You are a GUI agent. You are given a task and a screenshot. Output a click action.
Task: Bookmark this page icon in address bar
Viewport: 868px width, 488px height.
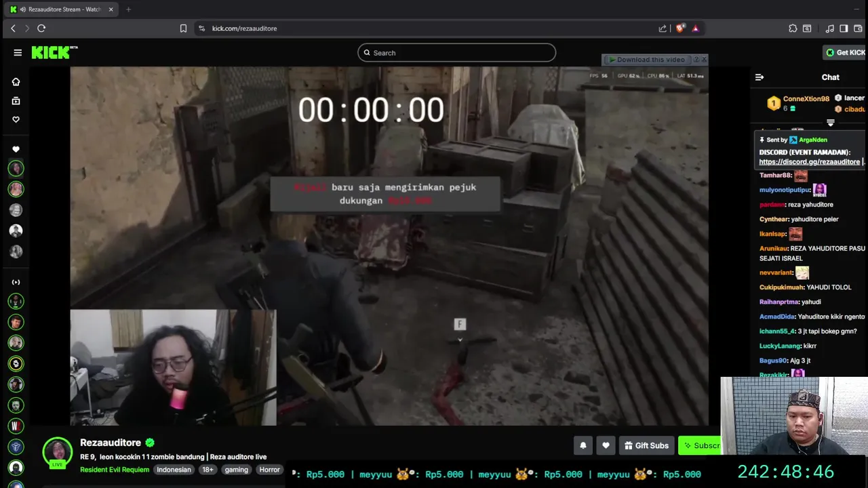pos(183,28)
